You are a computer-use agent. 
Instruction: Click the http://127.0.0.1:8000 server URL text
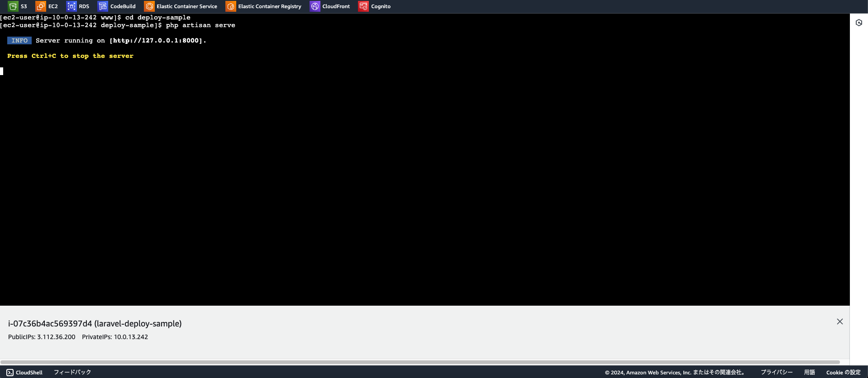[x=156, y=41]
